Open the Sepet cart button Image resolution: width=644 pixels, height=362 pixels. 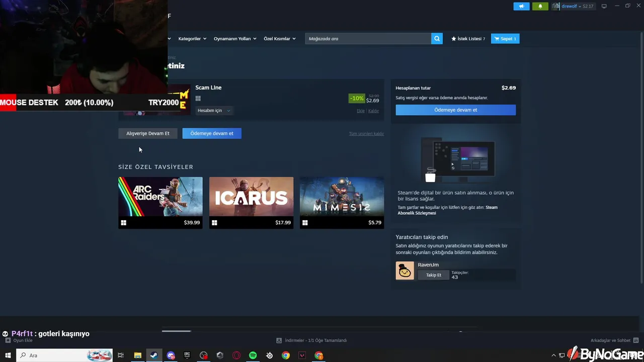pos(505,39)
